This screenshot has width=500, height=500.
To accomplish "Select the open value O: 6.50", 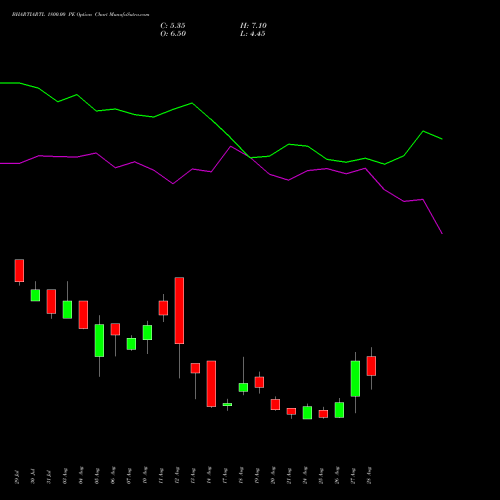I will pyautogui.click(x=173, y=34).
